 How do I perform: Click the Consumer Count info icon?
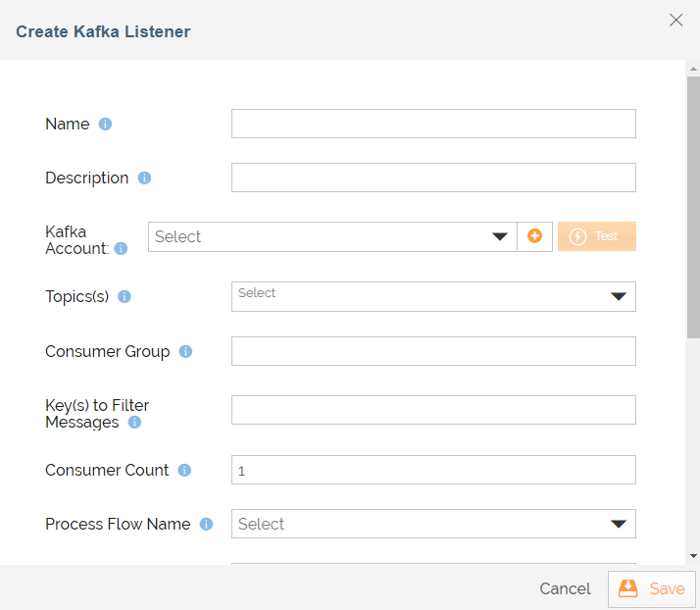point(184,470)
